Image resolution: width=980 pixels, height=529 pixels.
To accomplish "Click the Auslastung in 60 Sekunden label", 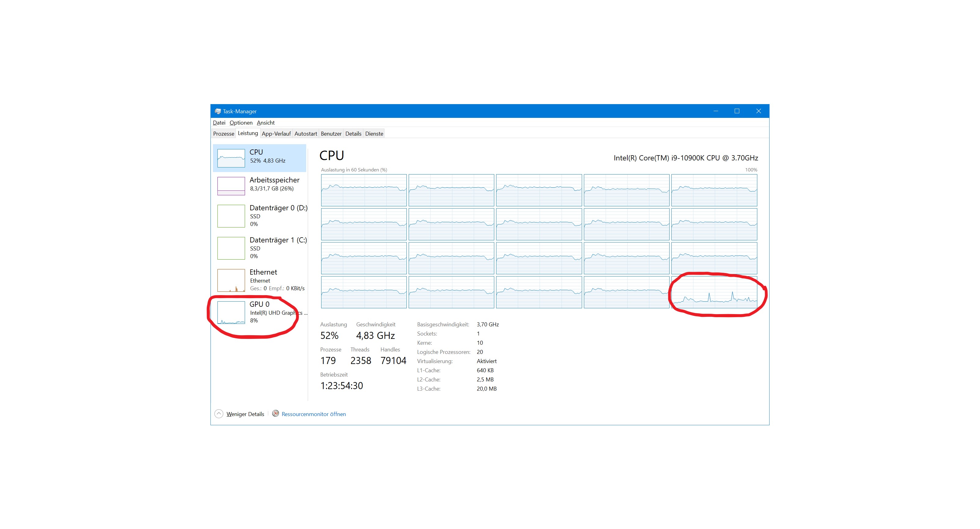I will [354, 170].
